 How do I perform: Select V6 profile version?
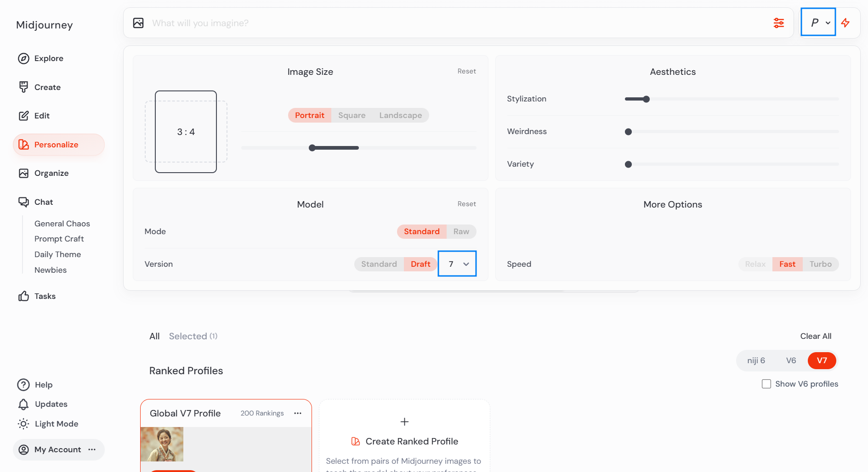pyautogui.click(x=791, y=360)
